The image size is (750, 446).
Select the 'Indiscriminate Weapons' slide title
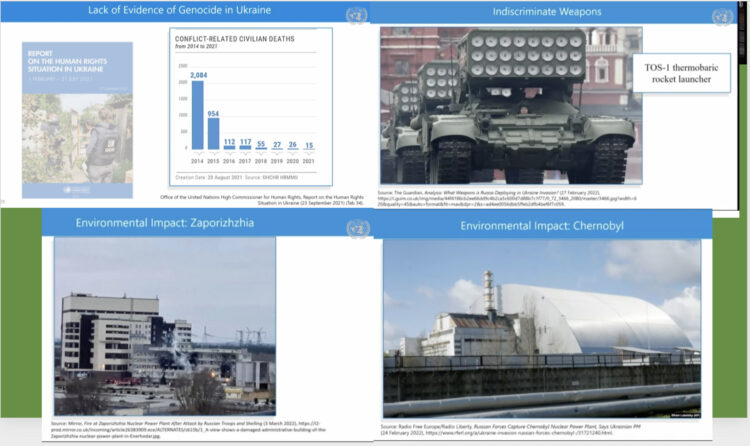coord(546,11)
